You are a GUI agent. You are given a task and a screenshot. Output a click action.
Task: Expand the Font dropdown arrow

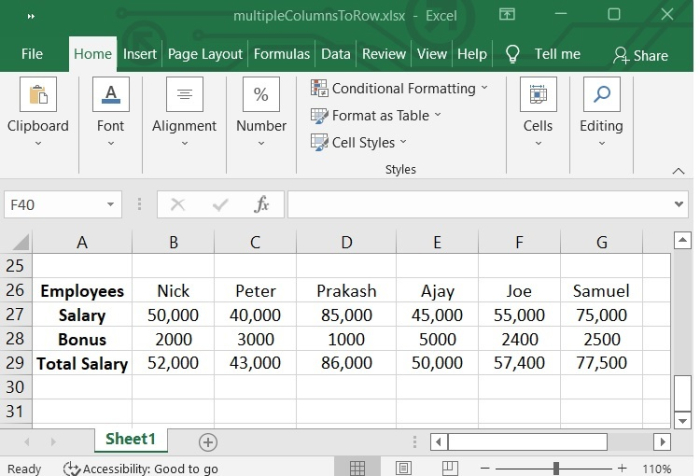click(111, 143)
